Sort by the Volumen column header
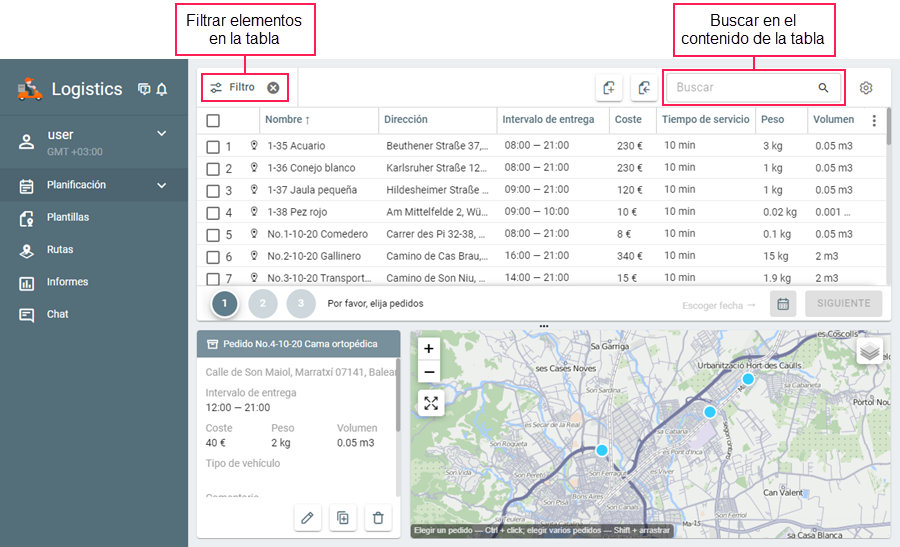900x547 pixels. (x=833, y=119)
